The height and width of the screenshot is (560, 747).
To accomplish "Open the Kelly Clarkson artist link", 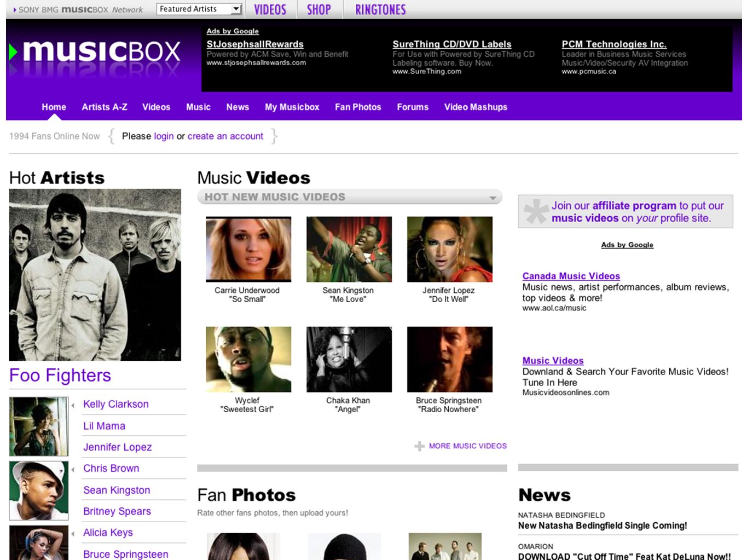I will [116, 404].
